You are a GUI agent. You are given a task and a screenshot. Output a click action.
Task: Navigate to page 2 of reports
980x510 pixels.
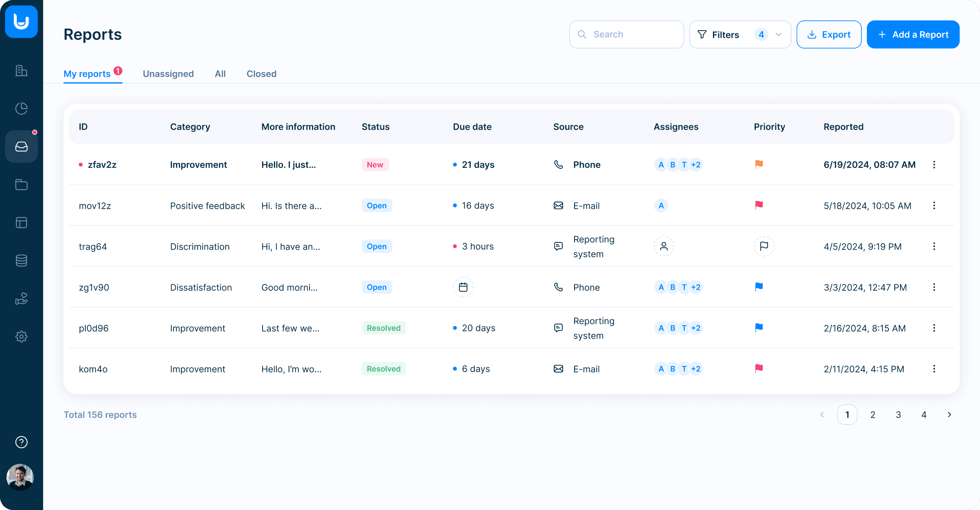(x=873, y=414)
